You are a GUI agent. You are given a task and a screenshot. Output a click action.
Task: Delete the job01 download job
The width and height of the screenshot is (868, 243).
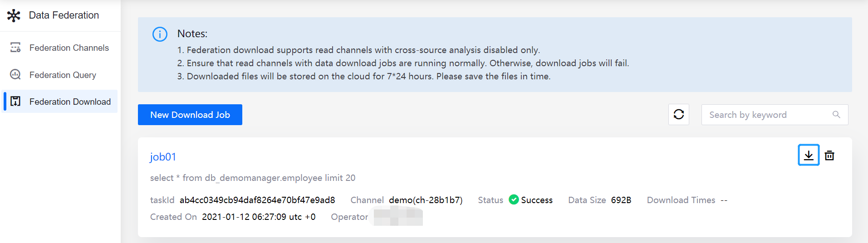click(829, 156)
